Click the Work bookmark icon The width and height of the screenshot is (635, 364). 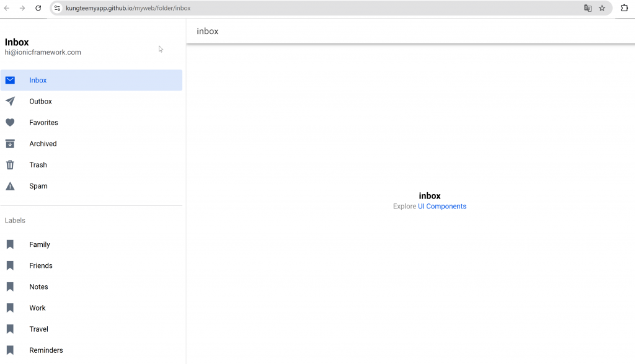[x=10, y=308]
